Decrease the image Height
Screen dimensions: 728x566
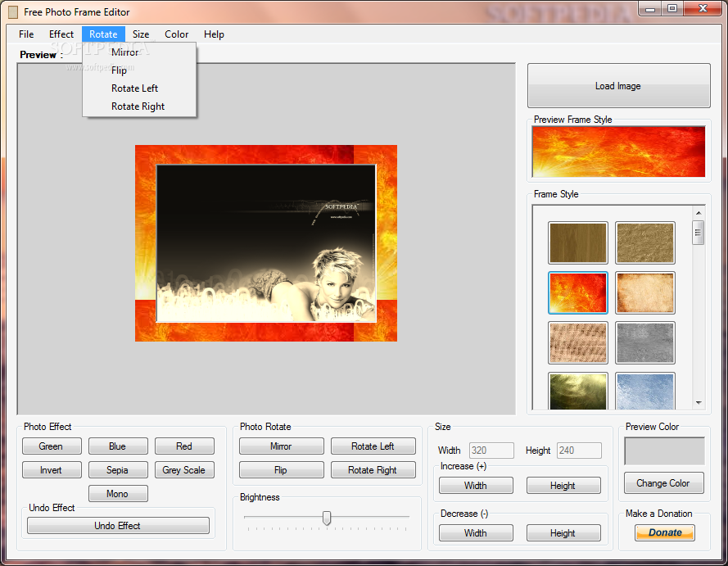point(563,533)
